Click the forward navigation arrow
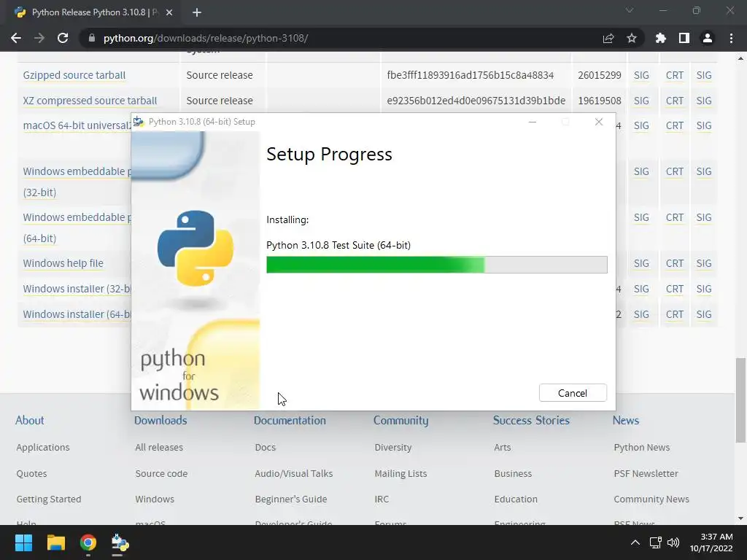Viewport: 747px width, 560px height. pyautogui.click(x=39, y=38)
